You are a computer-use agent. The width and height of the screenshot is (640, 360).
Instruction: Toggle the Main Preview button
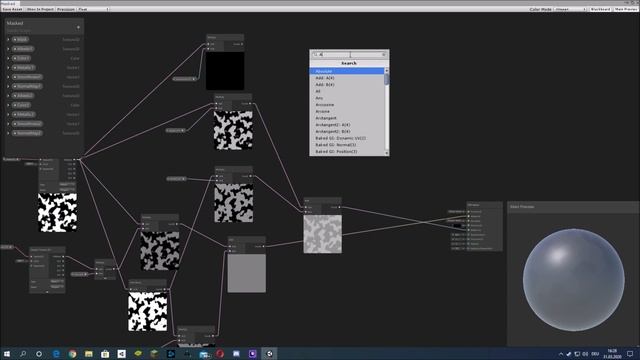pos(625,9)
